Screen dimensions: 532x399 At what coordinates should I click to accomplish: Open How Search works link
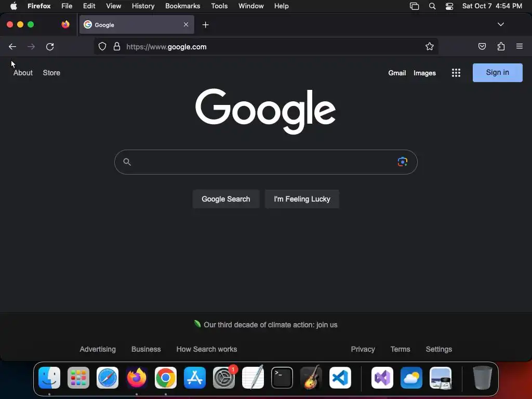click(207, 349)
